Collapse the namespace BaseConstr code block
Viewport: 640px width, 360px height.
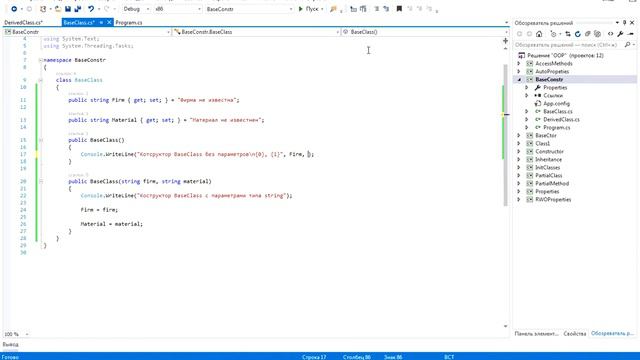[x=40, y=60]
